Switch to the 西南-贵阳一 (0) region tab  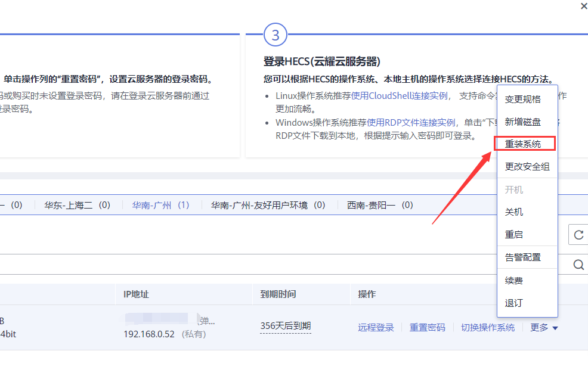[x=380, y=205]
